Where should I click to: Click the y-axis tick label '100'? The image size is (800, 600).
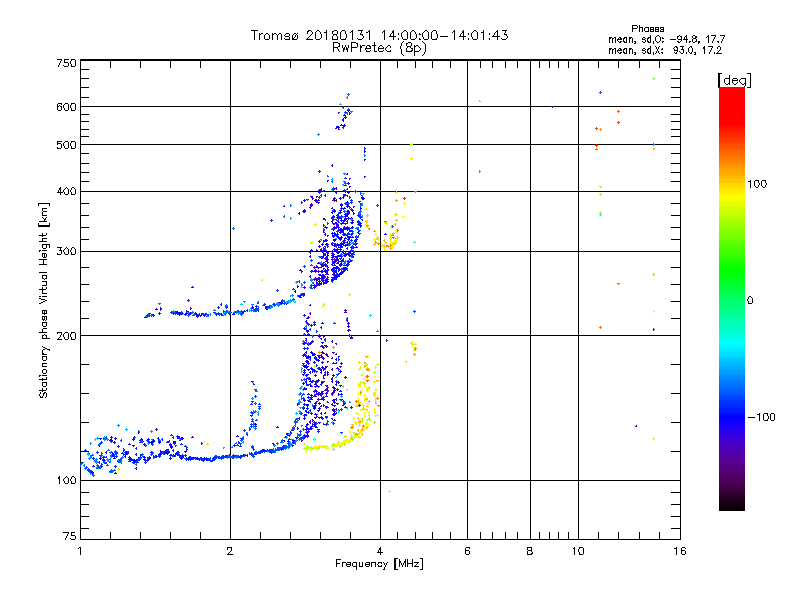coord(66,480)
